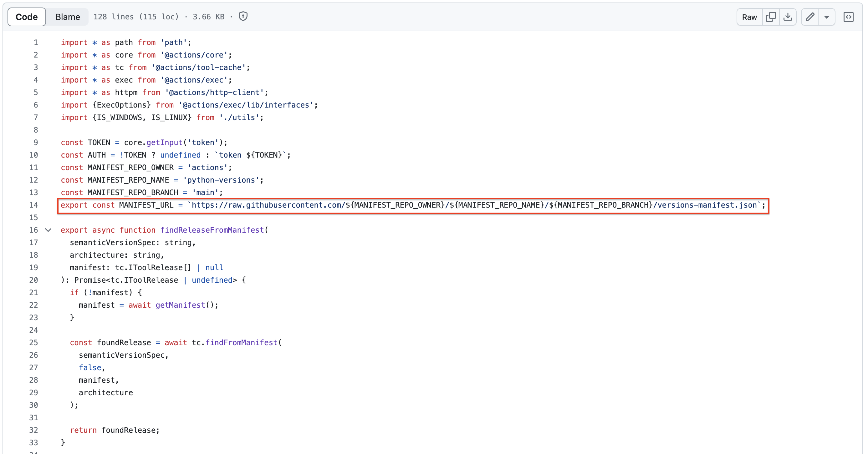Click line number 32
Image resolution: width=868 pixels, height=454 pixels.
click(x=34, y=430)
